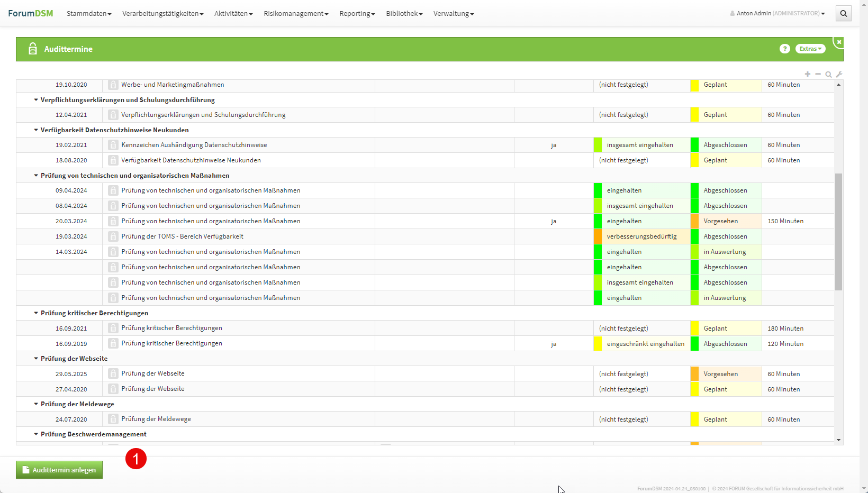Screen dimensions: 868x493
Task: Open the Anton Admin user menu
Action: 777,14
